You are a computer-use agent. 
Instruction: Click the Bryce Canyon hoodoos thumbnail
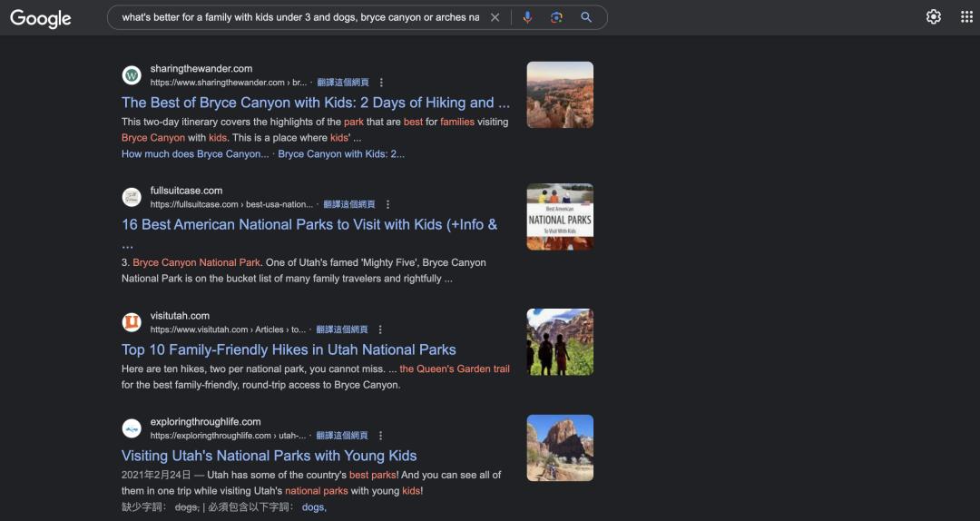click(560, 94)
